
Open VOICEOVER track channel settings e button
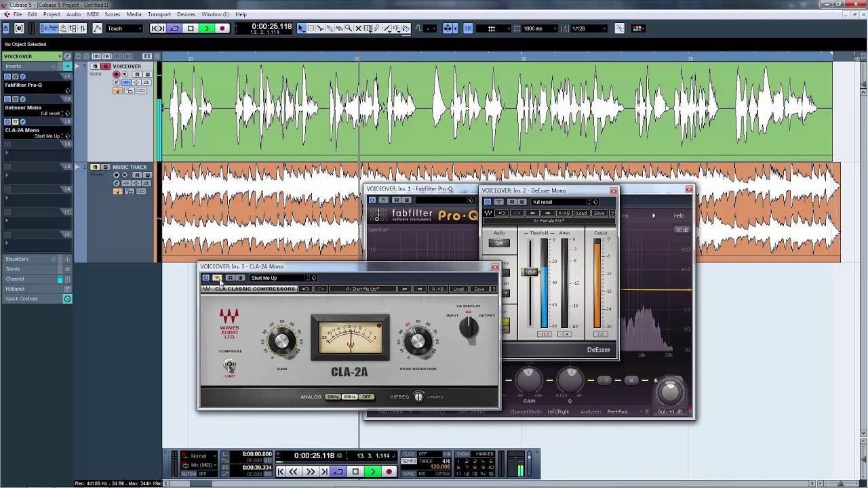[x=116, y=83]
